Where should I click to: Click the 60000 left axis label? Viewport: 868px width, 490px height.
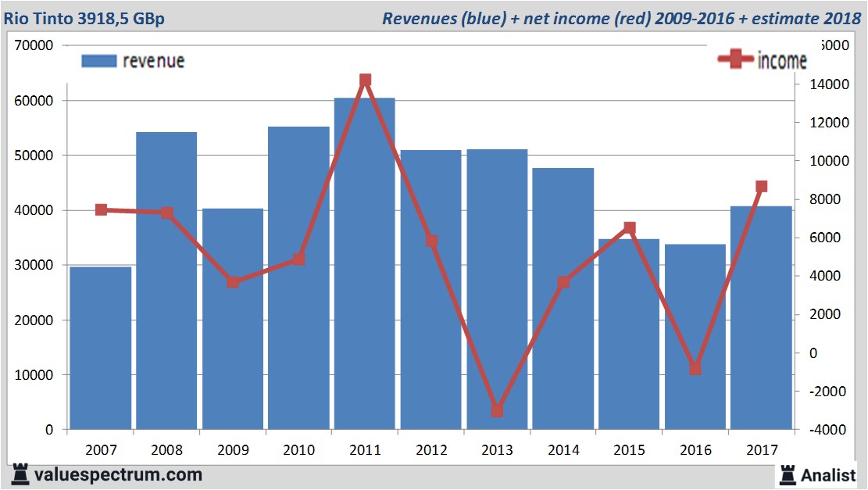tap(34, 101)
